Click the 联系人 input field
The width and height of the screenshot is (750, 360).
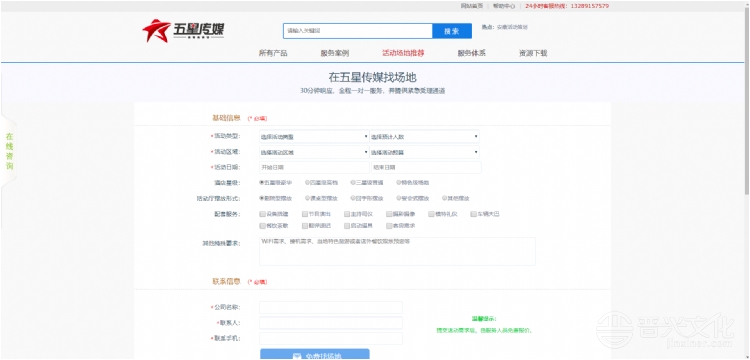click(331, 323)
